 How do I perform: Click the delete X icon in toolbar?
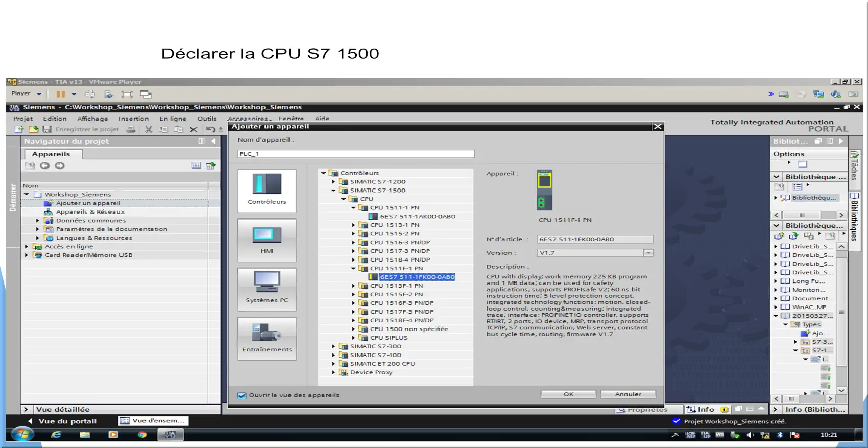coord(194,129)
